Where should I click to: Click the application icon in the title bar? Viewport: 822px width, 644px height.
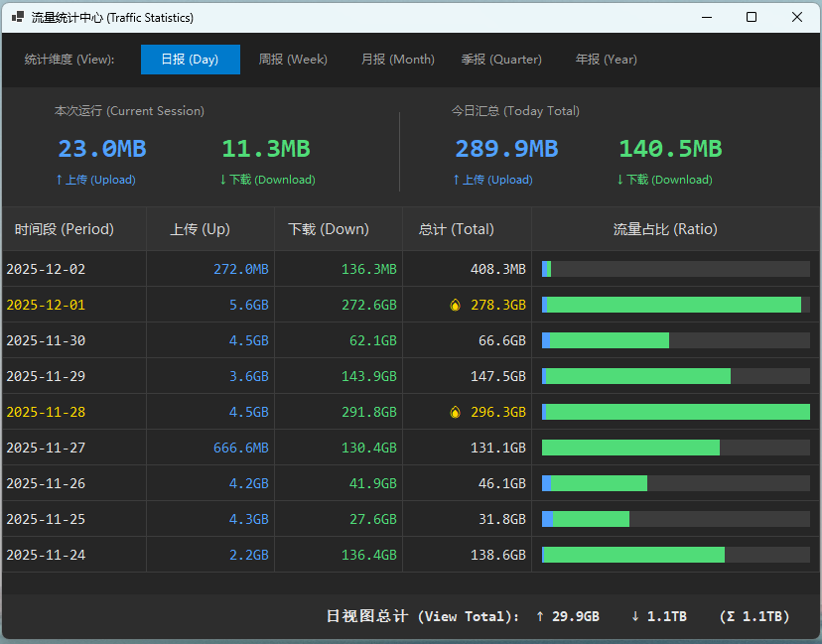[18, 17]
